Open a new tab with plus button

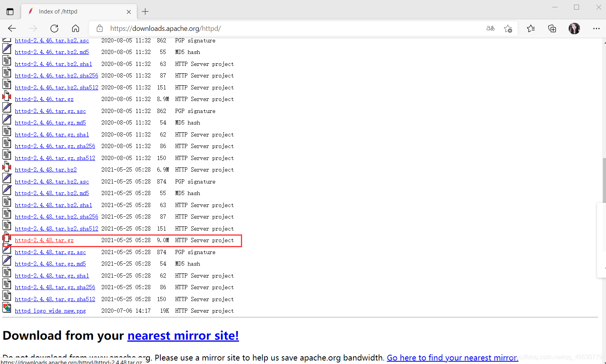pos(145,12)
